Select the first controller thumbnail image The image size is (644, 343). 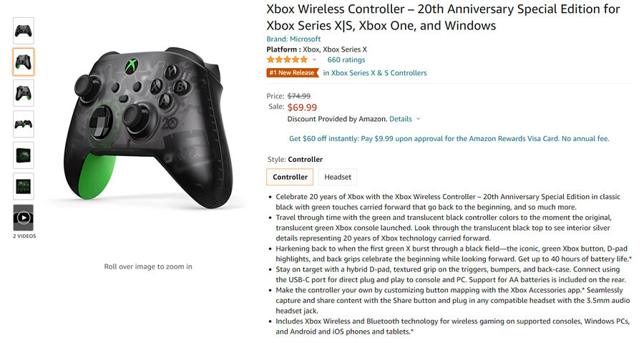tap(24, 31)
